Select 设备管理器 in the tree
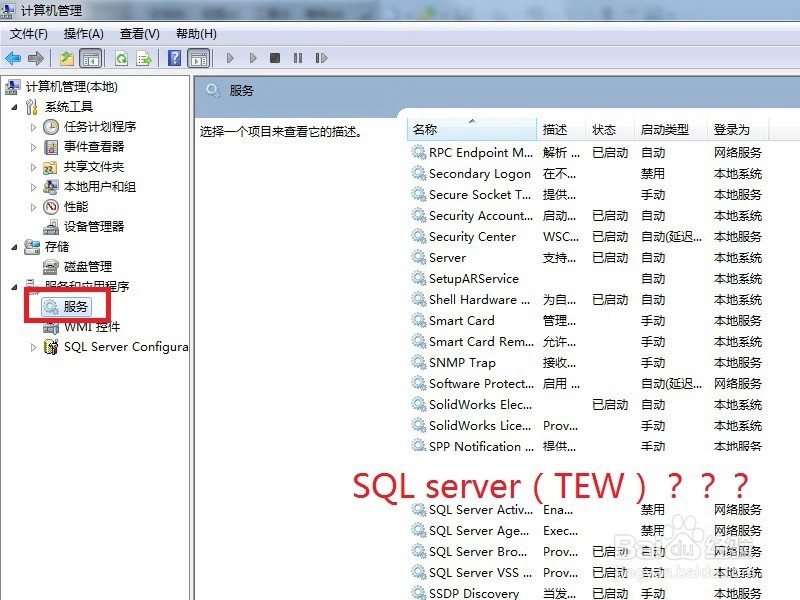 tap(94, 227)
